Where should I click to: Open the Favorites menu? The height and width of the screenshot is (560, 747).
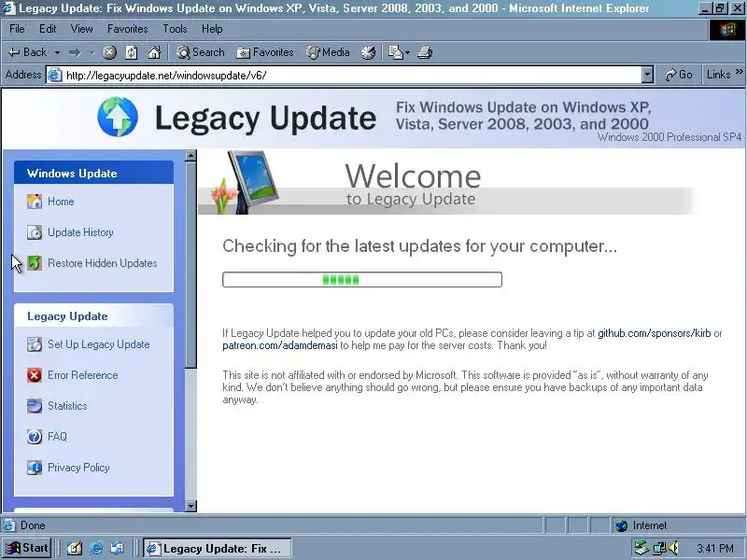tap(127, 29)
